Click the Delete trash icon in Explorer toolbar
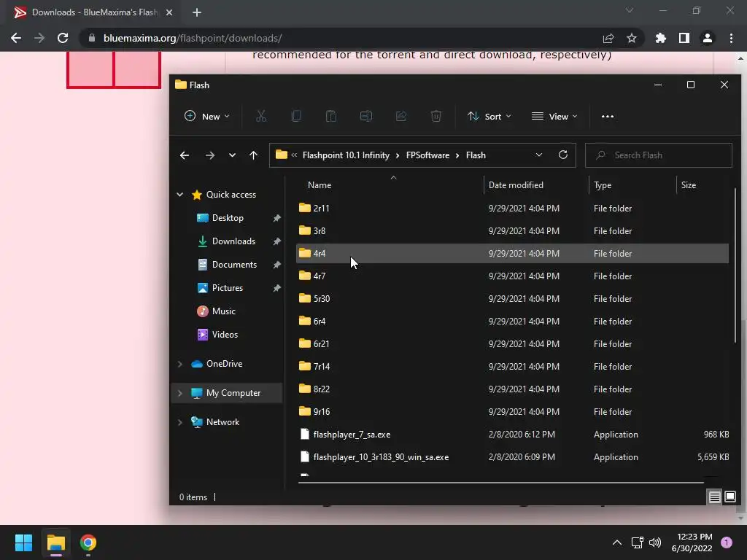The image size is (747, 560). pyautogui.click(x=436, y=116)
